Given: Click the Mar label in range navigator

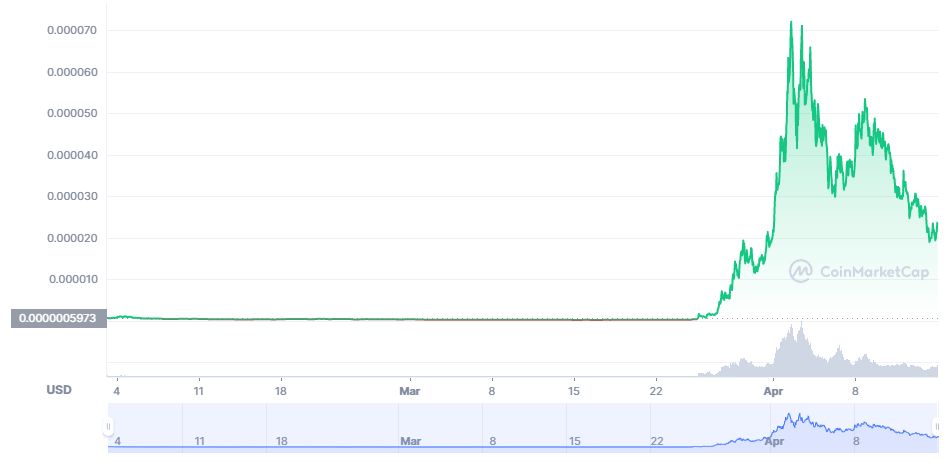Looking at the screenshot, I should (x=411, y=441).
